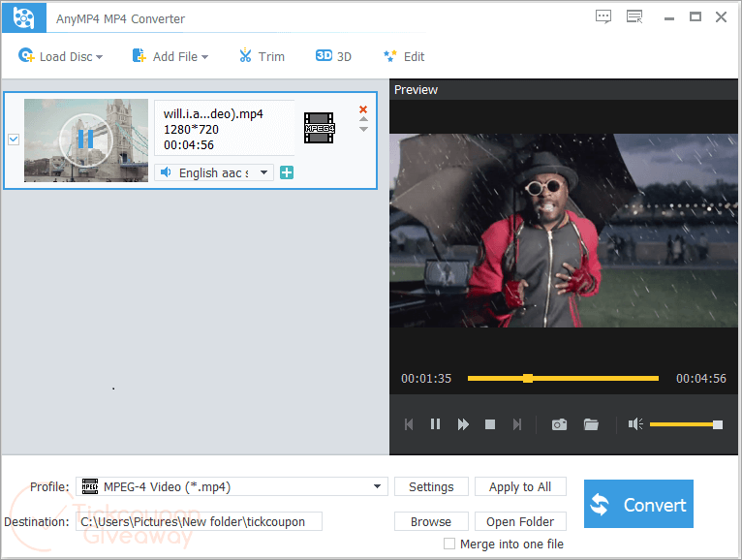This screenshot has height=560, width=742.
Task: Click Open Folder
Action: [520, 521]
